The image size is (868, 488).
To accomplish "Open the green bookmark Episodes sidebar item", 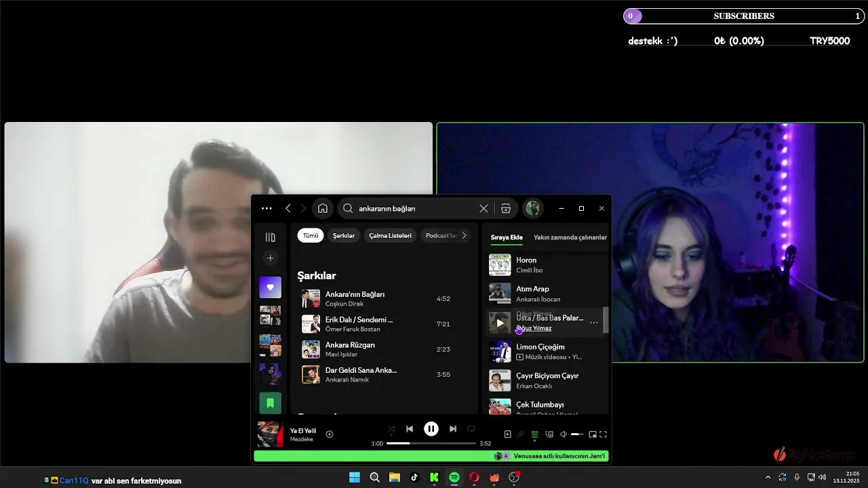I will pos(270,403).
